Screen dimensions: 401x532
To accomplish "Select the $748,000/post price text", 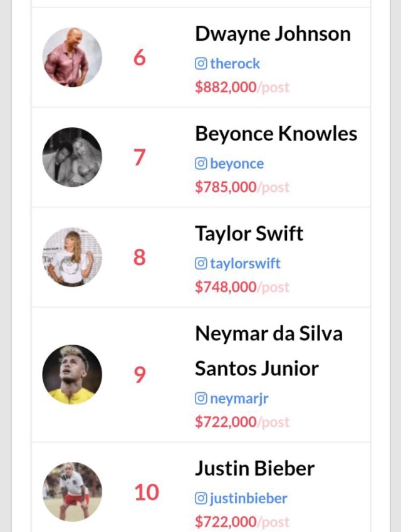I will (x=242, y=287).
